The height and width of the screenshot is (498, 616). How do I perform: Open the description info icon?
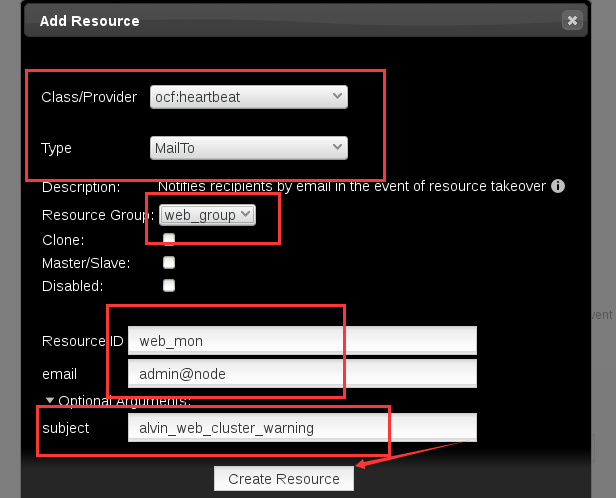tap(558, 186)
